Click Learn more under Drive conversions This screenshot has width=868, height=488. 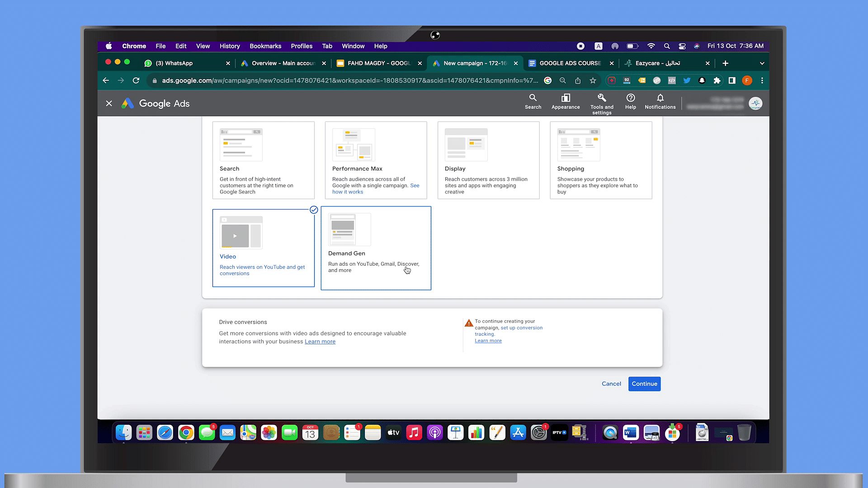(x=320, y=342)
